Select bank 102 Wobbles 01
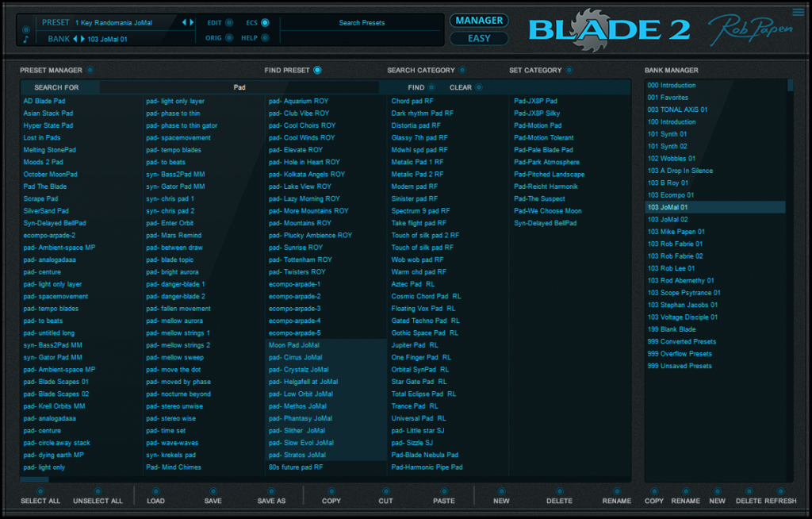Screen dimensions: 812x519 [715, 158]
